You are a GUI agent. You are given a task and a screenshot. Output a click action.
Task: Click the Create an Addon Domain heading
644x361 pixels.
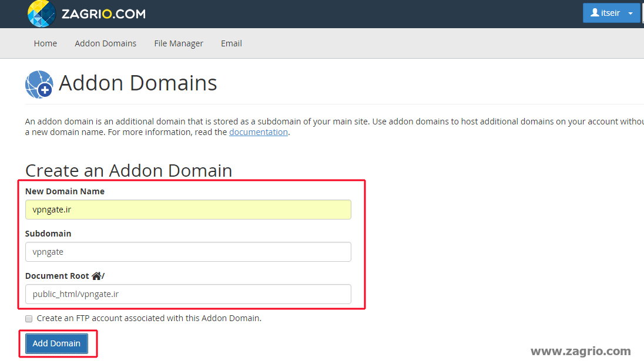129,170
